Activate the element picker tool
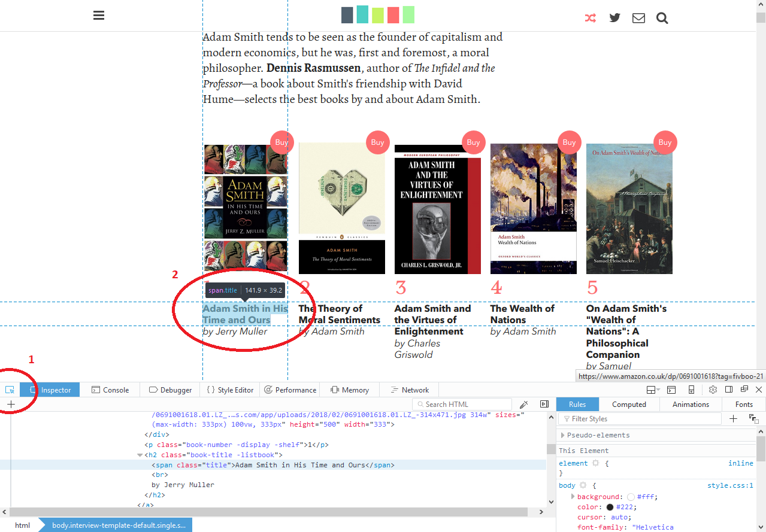Viewport: 766px width, 532px height. (x=10, y=390)
